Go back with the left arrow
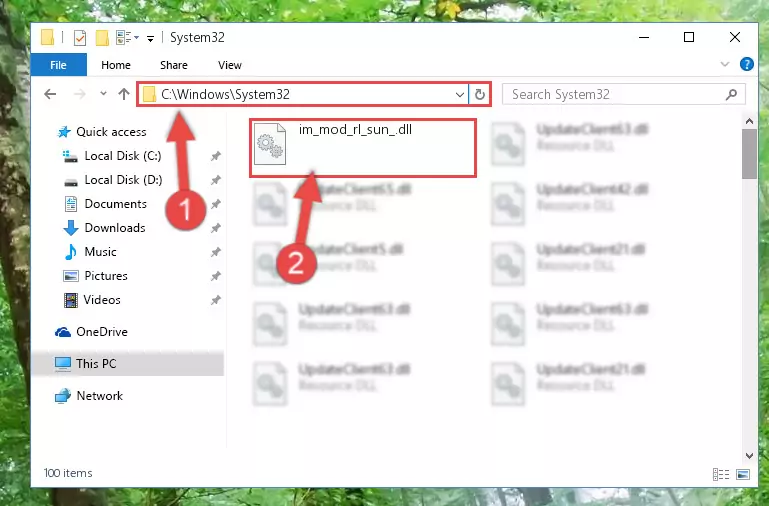Viewport: 769px width, 506px height. pos(50,94)
